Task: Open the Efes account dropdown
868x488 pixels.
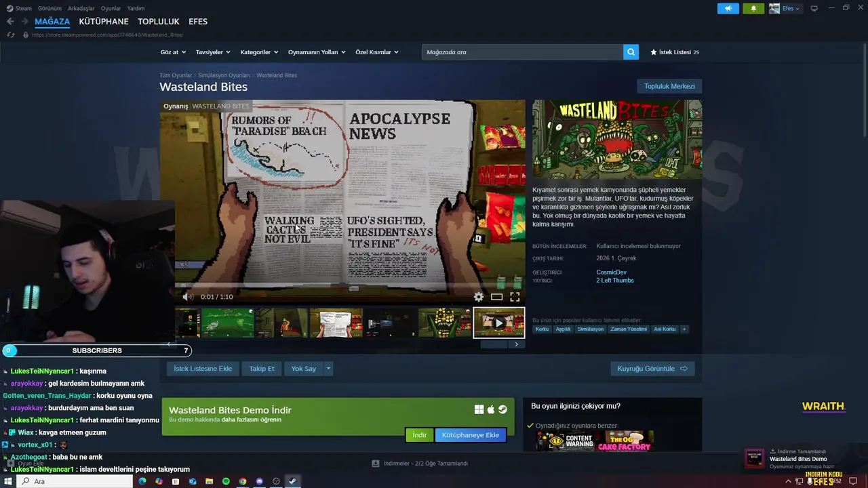Action: 791,8
